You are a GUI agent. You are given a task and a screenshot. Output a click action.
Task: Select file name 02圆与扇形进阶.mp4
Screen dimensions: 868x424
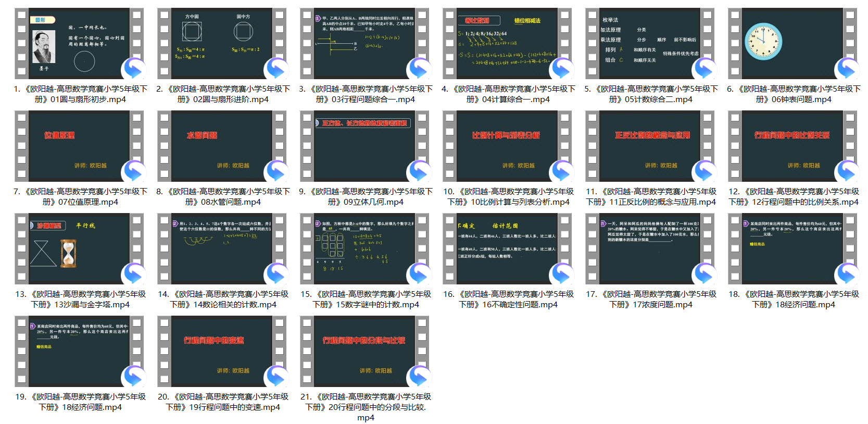point(223,94)
